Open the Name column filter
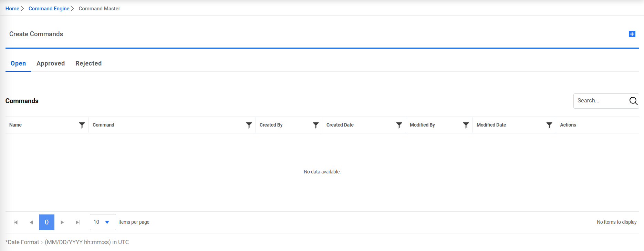This screenshot has width=644, height=251. (x=82, y=125)
